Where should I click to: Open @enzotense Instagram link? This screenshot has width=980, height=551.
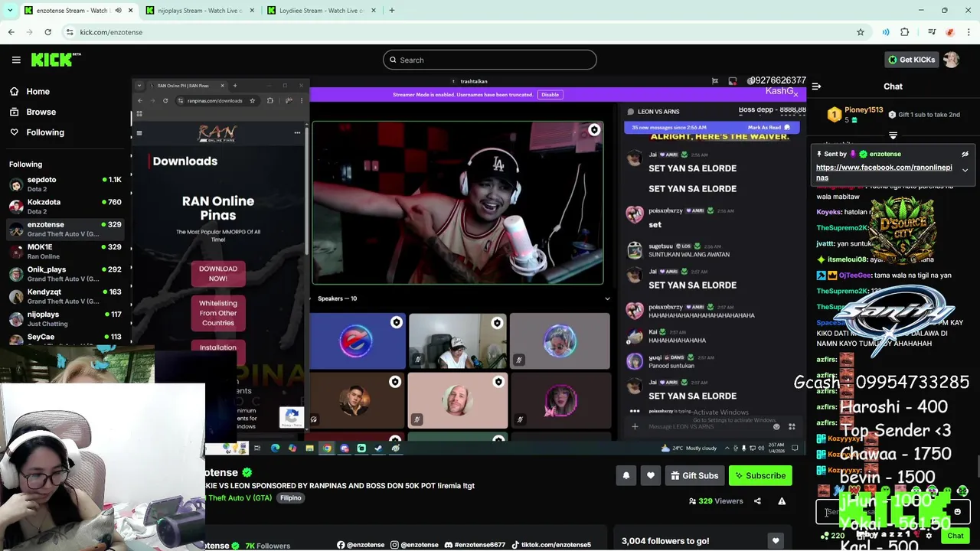click(414, 545)
